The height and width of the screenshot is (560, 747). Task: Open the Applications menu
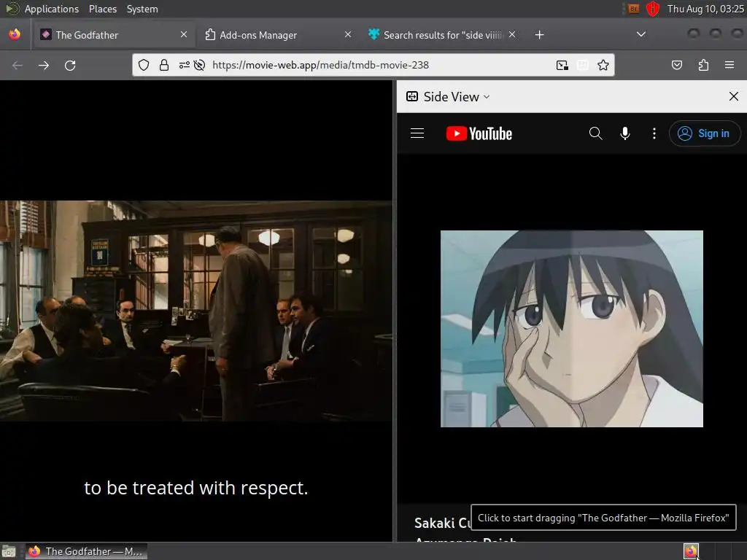[52, 9]
